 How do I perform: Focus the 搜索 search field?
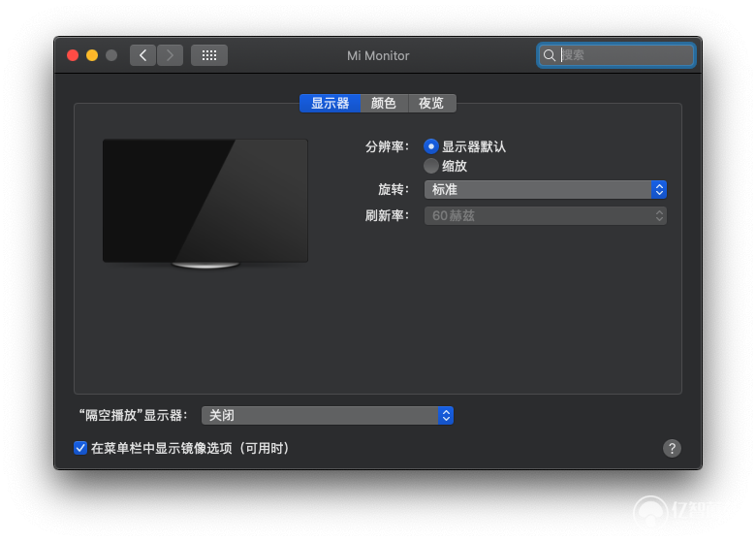[x=616, y=55]
